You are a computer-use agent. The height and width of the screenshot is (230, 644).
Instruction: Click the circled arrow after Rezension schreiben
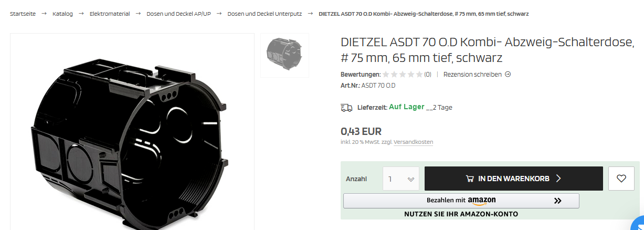pyautogui.click(x=508, y=74)
